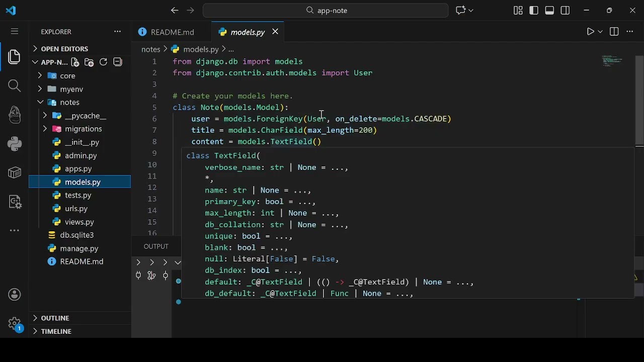Open the Customize Layout control
Screen dimensions: 644x362
(x=518, y=10)
